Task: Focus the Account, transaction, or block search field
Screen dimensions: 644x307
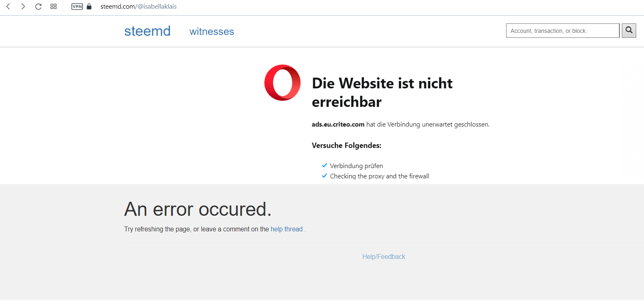Action: pyautogui.click(x=563, y=31)
